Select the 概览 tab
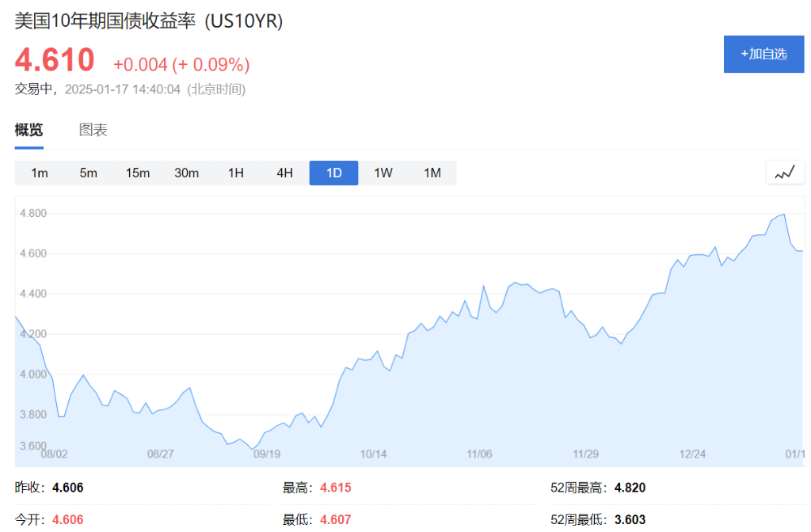811x532 pixels. point(29,129)
